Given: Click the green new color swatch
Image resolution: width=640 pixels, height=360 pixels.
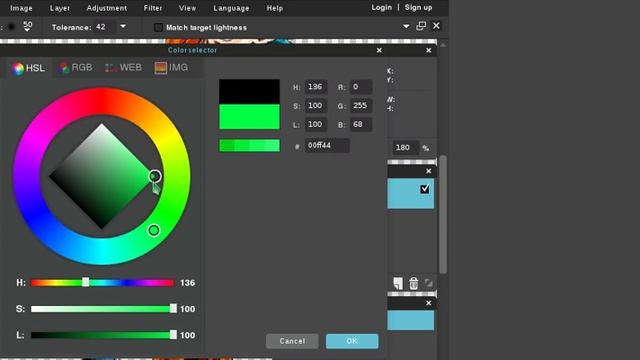Looking at the screenshot, I should 249,117.
